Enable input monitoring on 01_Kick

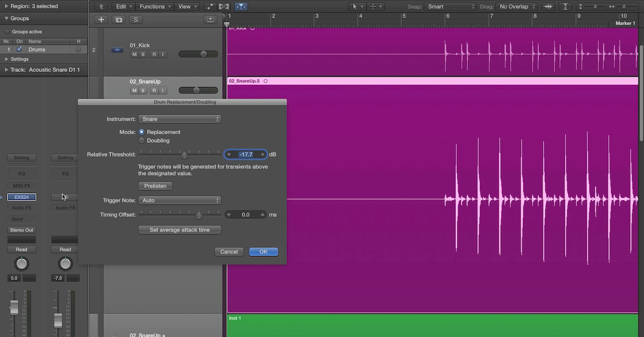[163, 54]
